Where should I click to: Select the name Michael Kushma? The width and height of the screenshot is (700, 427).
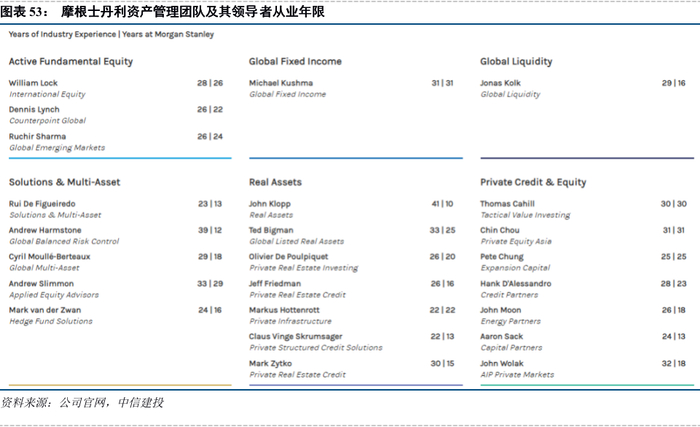[281, 83]
